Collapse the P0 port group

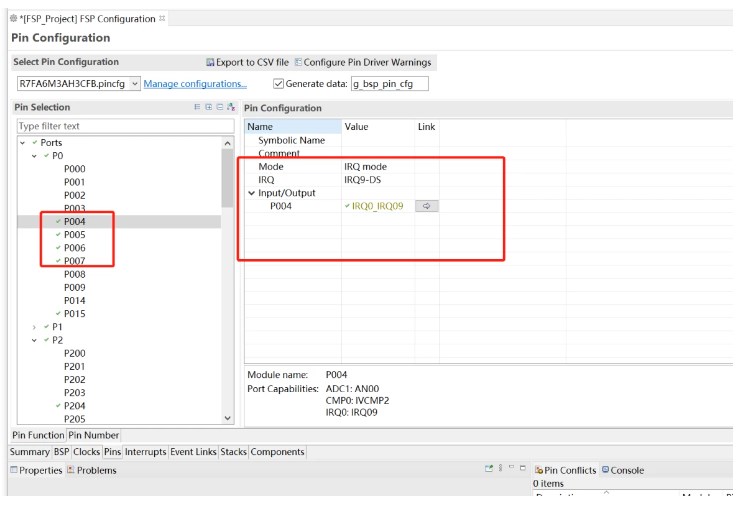[x=34, y=156]
